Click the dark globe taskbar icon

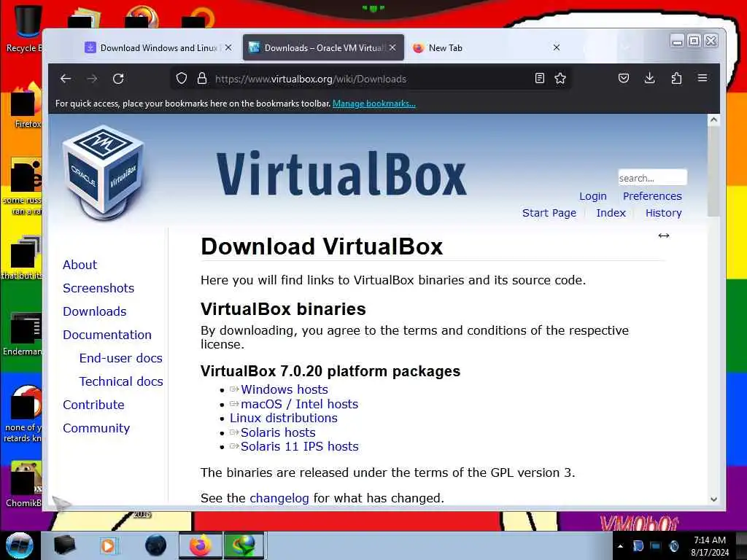point(156,545)
